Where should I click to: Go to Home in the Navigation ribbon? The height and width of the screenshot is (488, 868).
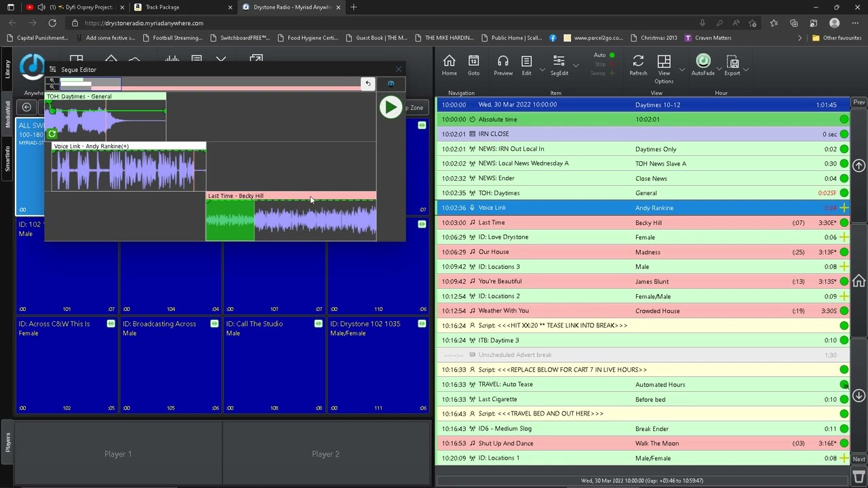449,66
